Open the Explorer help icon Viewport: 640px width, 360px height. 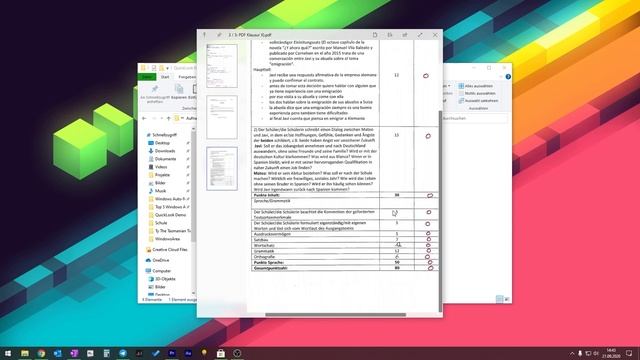[x=508, y=77]
